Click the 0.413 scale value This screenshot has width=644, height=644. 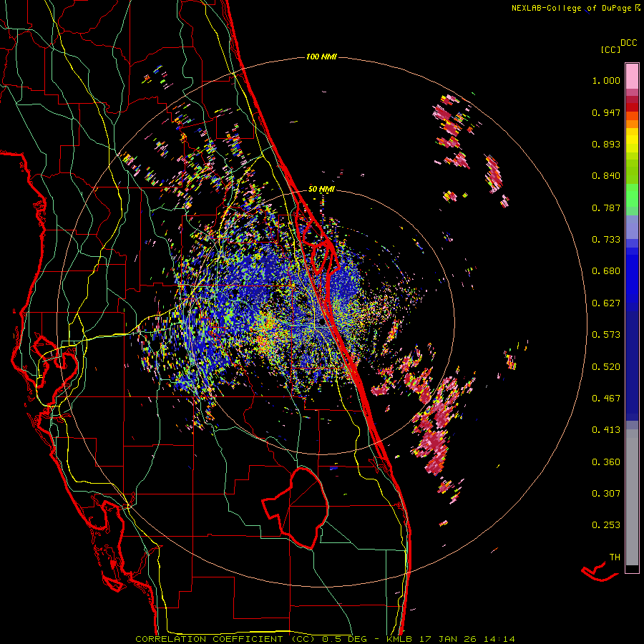coord(606,430)
